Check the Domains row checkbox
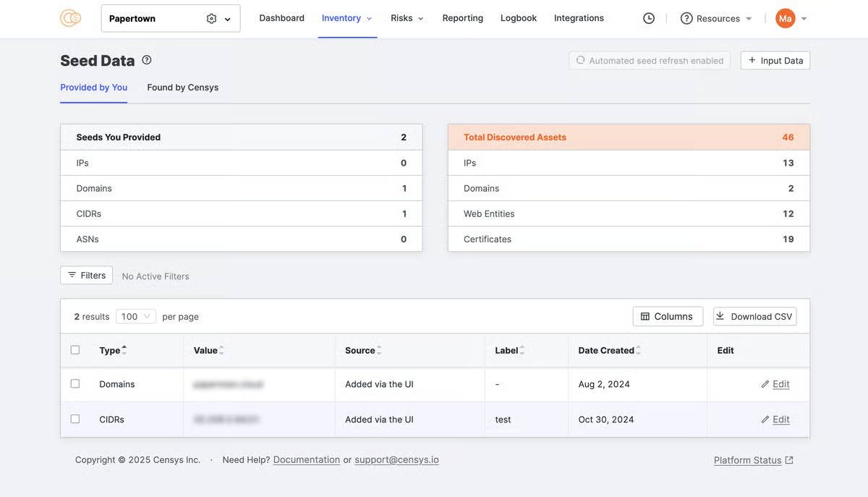The image size is (868, 497). (x=75, y=384)
